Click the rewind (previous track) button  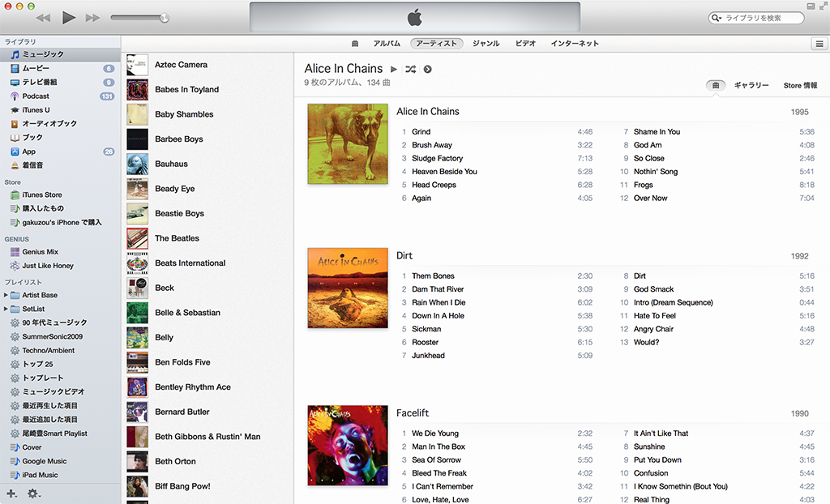(x=44, y=18)
